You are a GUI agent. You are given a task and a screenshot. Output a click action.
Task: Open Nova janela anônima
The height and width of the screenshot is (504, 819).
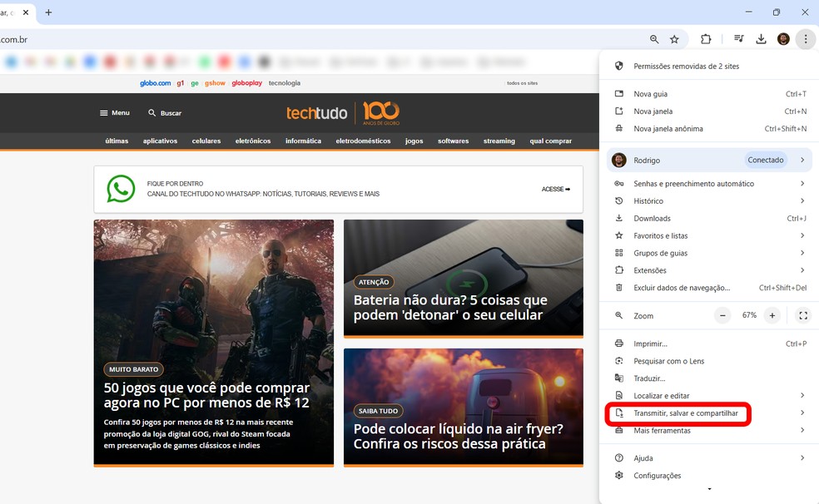tap(710, 128)
